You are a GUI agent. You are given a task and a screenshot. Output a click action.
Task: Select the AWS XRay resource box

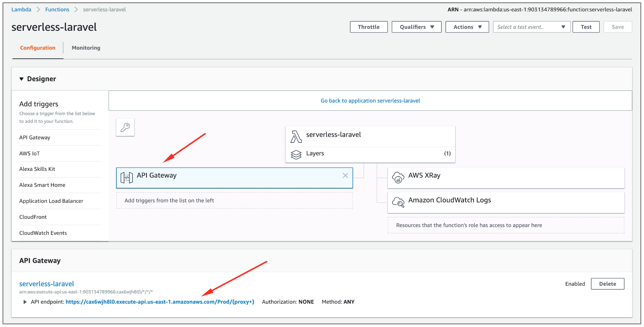[x=506, y=178]
